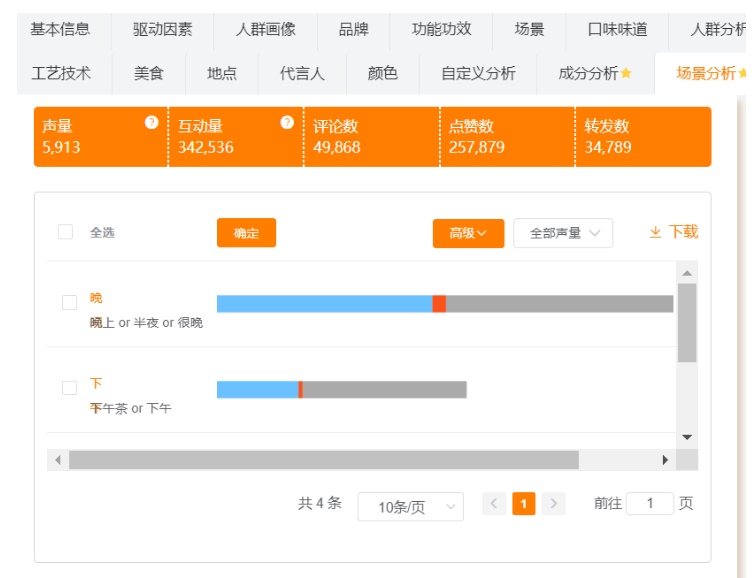
Task: Click the 互动量 342,536 metric card
Action: pyautogui.click(x=236, y=137)
